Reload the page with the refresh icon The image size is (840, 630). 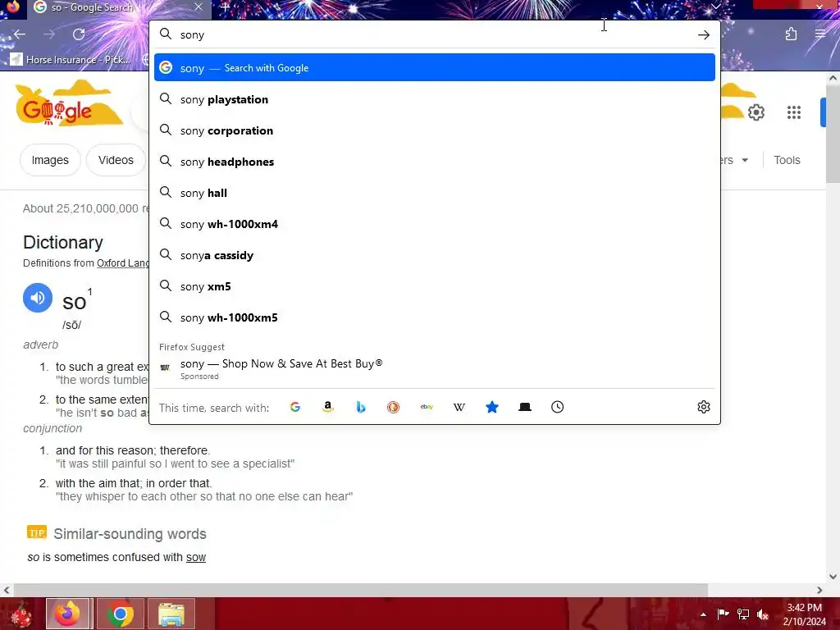[x=79, y=34]
